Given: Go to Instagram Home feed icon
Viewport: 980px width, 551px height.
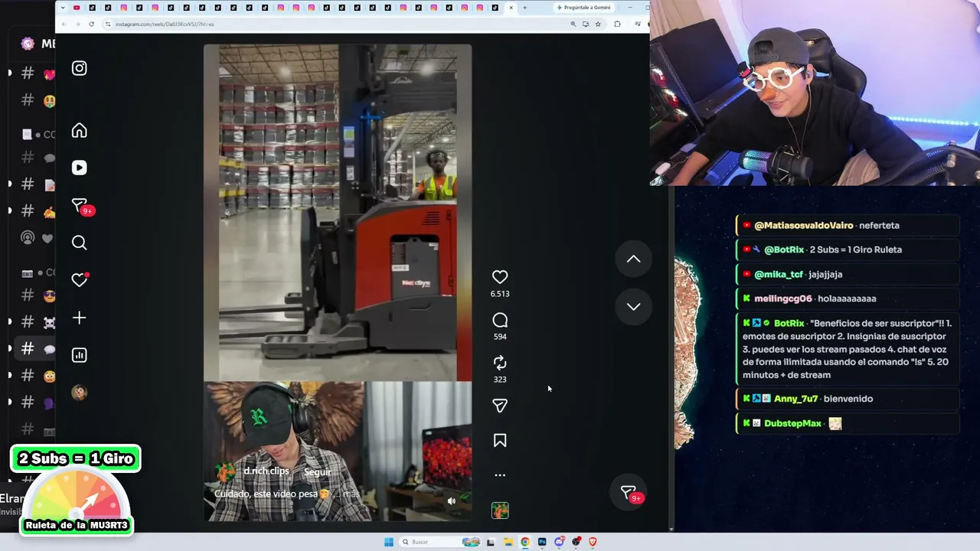Looking at the screenshot, I should (x=79, y=131).
